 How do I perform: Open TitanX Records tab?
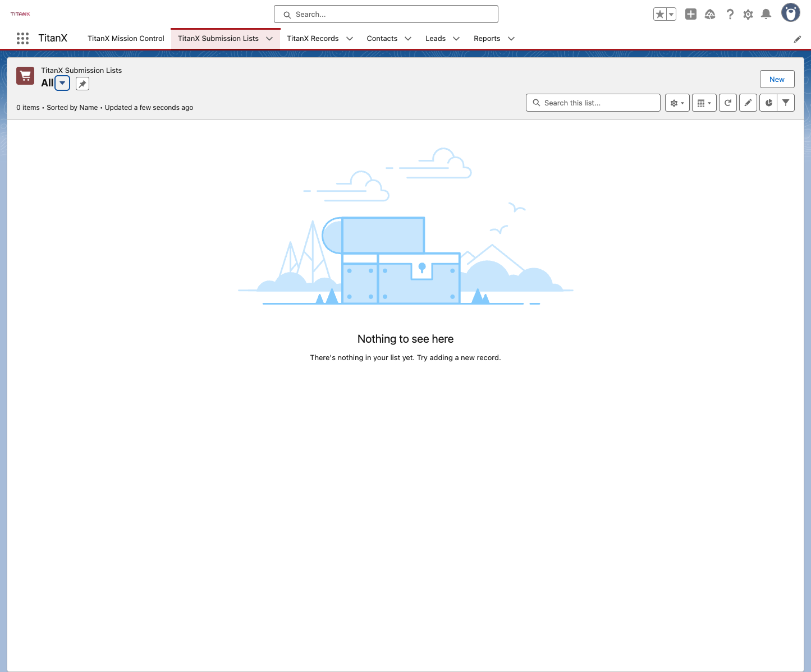point(313,39)
